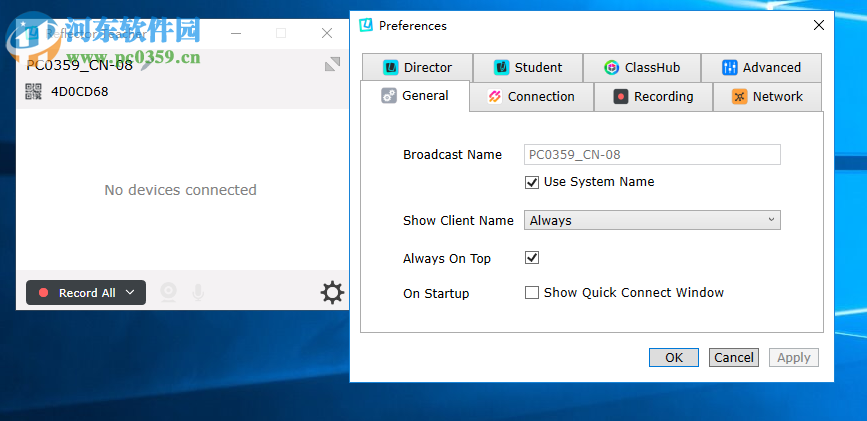Minimize the Reflector Teacher window

point(236,33)
